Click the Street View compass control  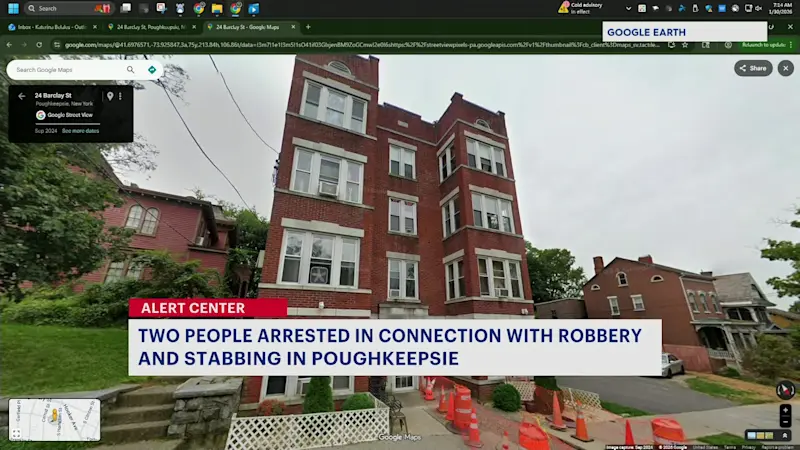click(785, 390)
